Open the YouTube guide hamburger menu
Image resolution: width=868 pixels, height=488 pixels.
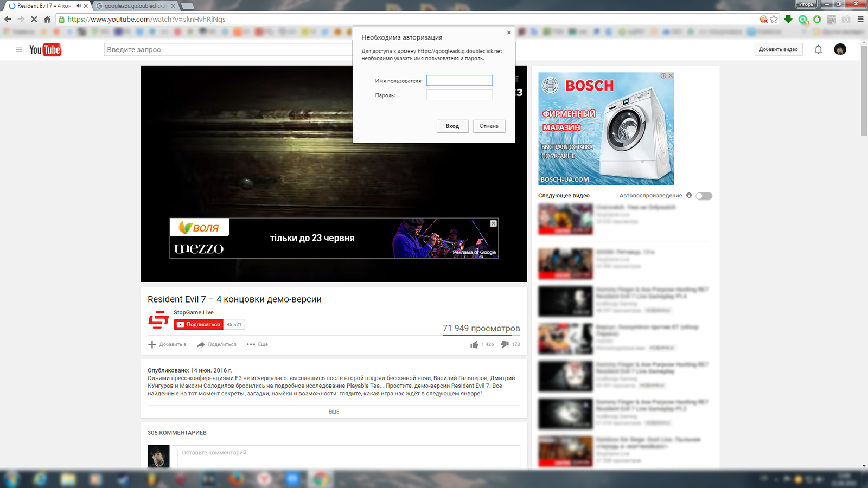coord(18,49)
